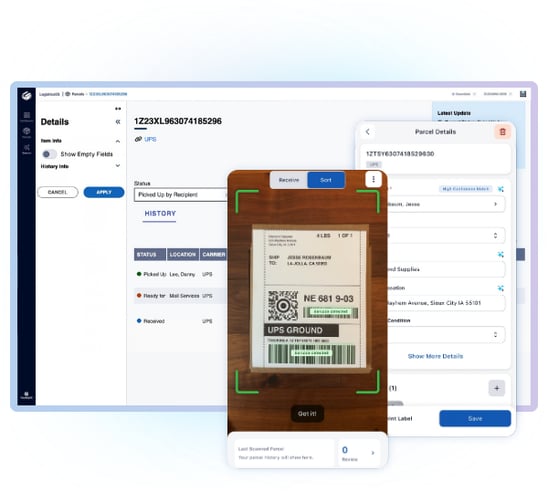Go back from the Parcel Details panel
This screenshot has height=493, width=548.
click(x=367, y=132)
